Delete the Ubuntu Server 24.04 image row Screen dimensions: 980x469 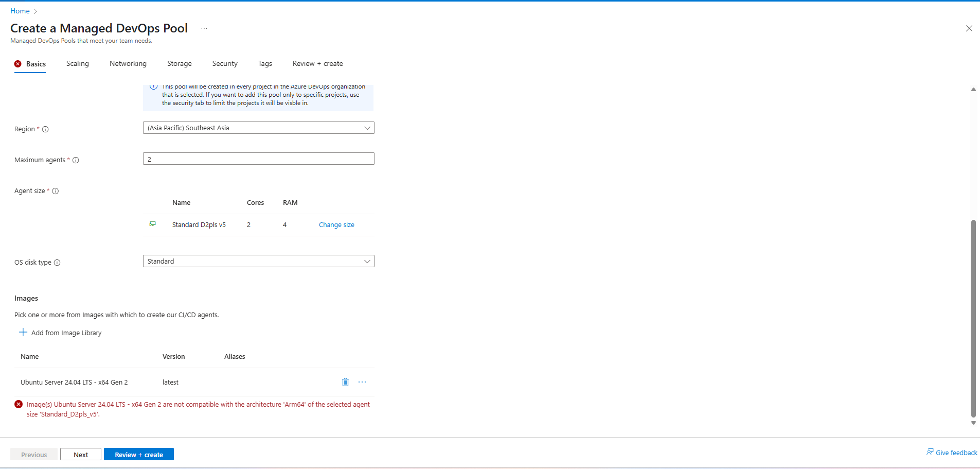point(346,382)
